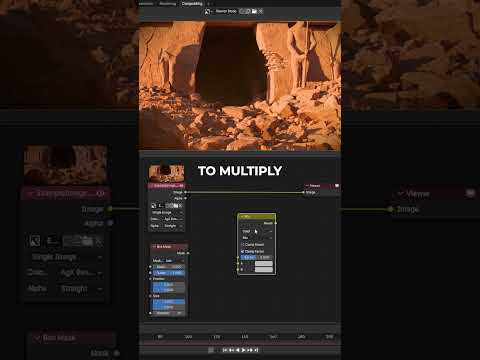
Task: Click the Image node preview thumbnail
Action: click(166, 173)
